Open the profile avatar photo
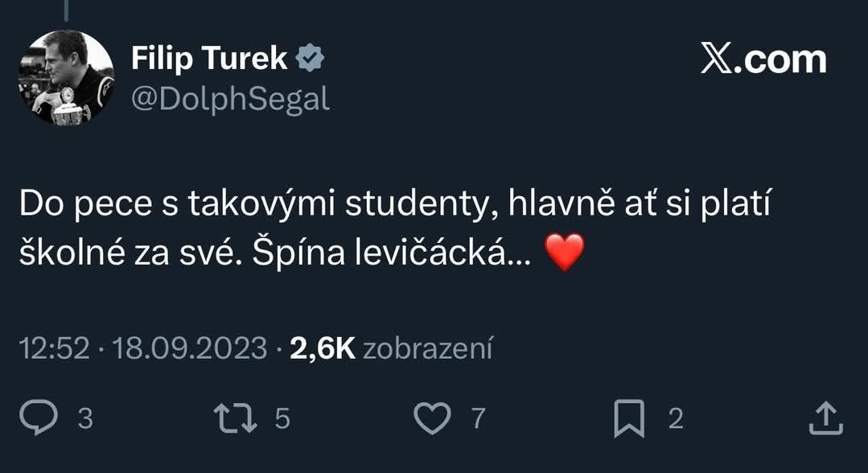The width and height of the screenshot is (868, 473). click(x=66, y=78)
